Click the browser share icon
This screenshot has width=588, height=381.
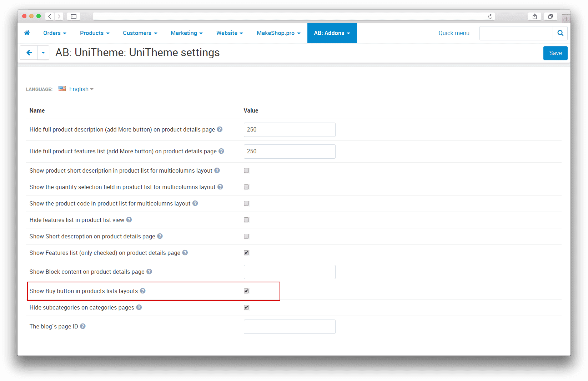(534, 16)
